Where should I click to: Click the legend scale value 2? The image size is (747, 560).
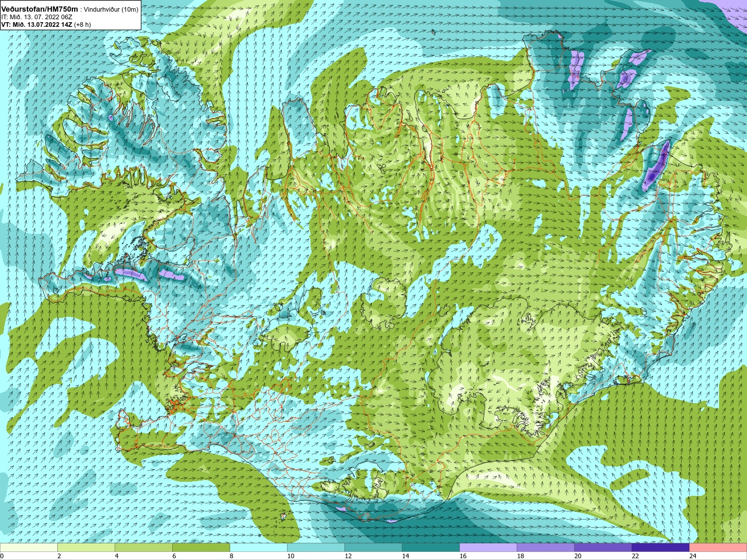click(60, 556)
